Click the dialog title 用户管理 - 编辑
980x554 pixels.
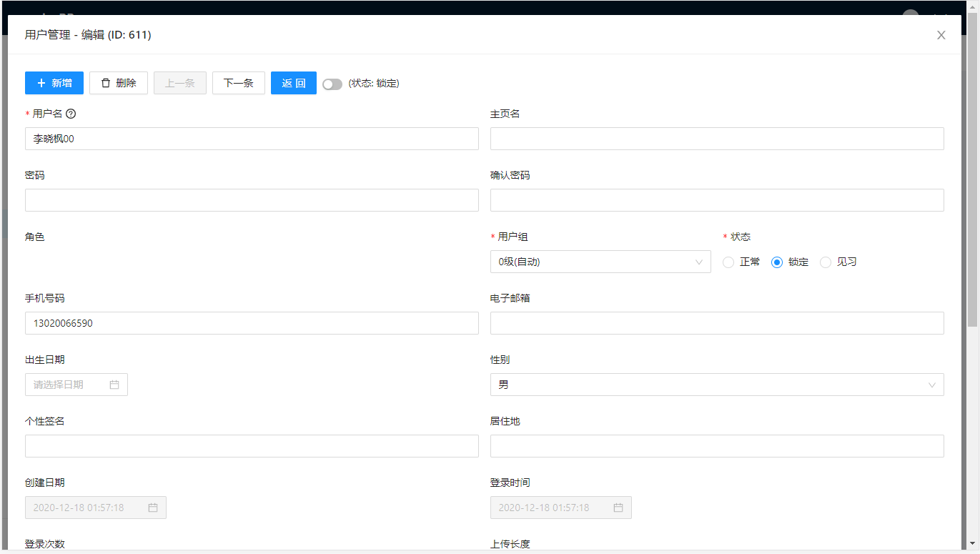click(x=88, y=35)
